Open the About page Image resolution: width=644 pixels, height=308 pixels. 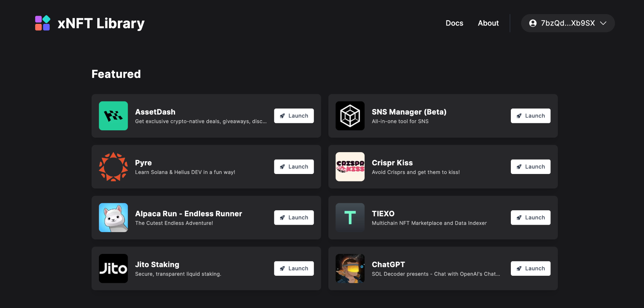[x=488, y=23]
